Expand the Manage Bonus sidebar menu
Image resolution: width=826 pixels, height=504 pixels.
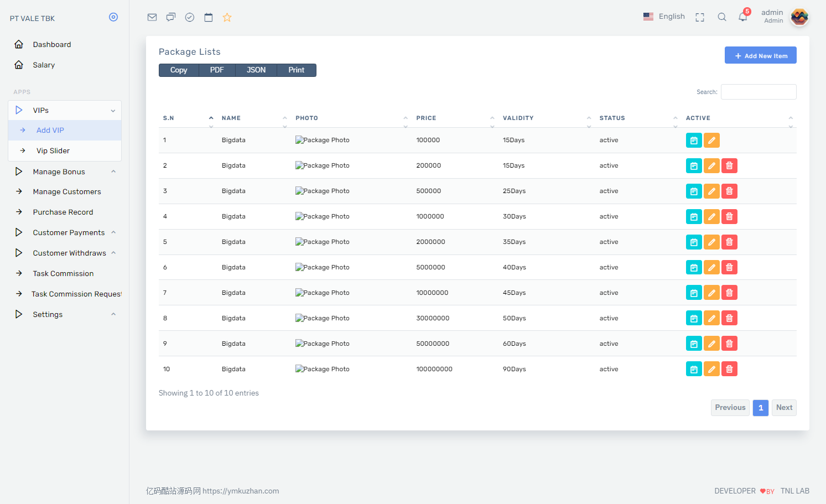tap(65, 172)
